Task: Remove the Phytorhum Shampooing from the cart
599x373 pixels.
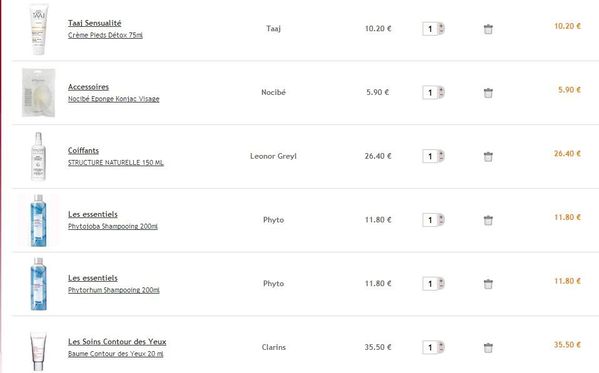Action: pyautogui.click(x=488, y=284)
